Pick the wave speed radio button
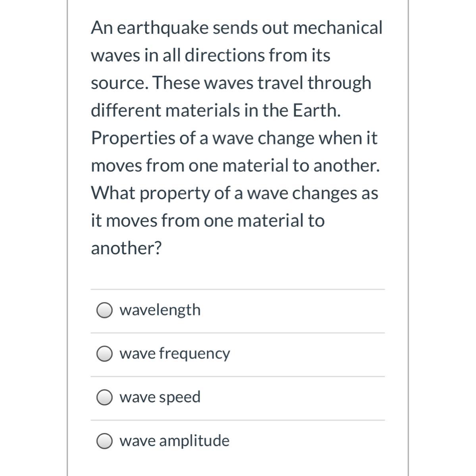This screenshot has height=476, width=476. [x=104, y=398]
